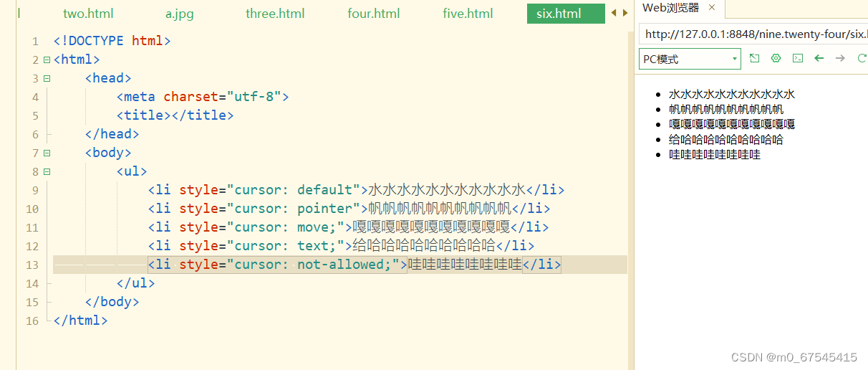Image resolution: width=868 pixels, height=370 pixels.
Task: Click line number 13 in the gutter
Action: (x=32, y=265)
